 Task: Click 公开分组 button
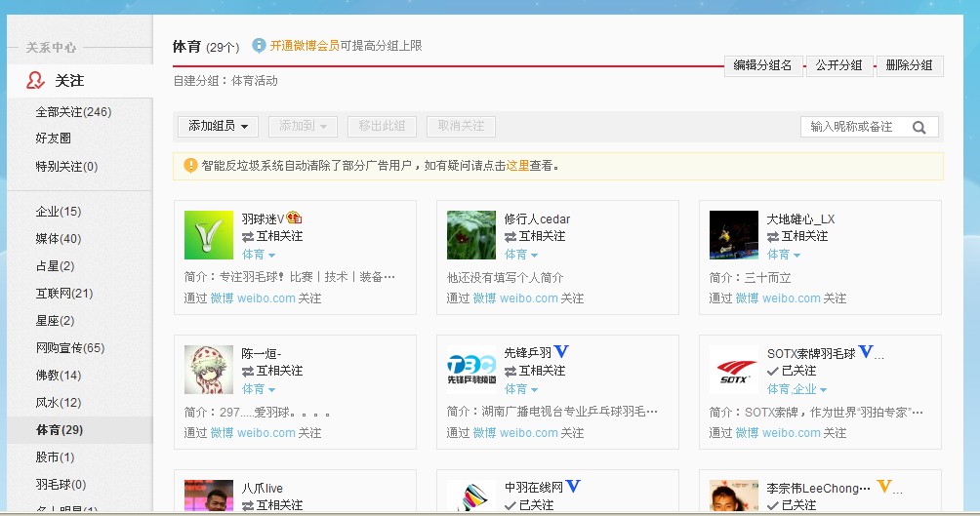click(839, 65)
